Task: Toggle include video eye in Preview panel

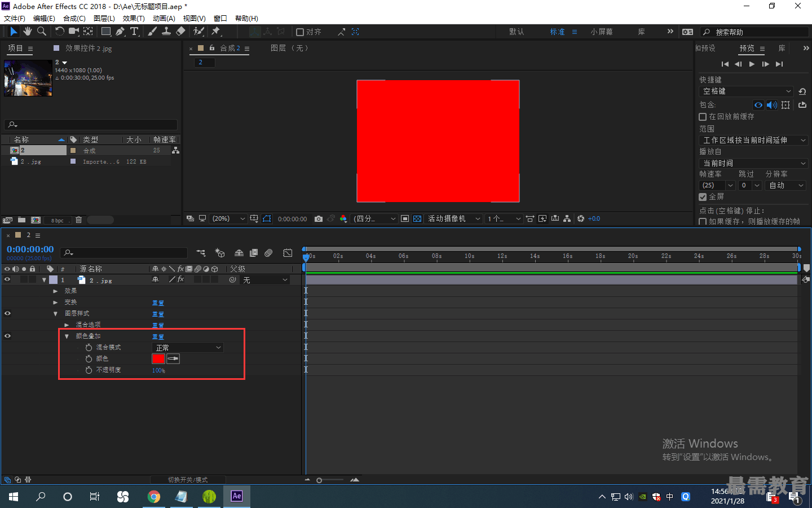Action: [x=758, y=105]
